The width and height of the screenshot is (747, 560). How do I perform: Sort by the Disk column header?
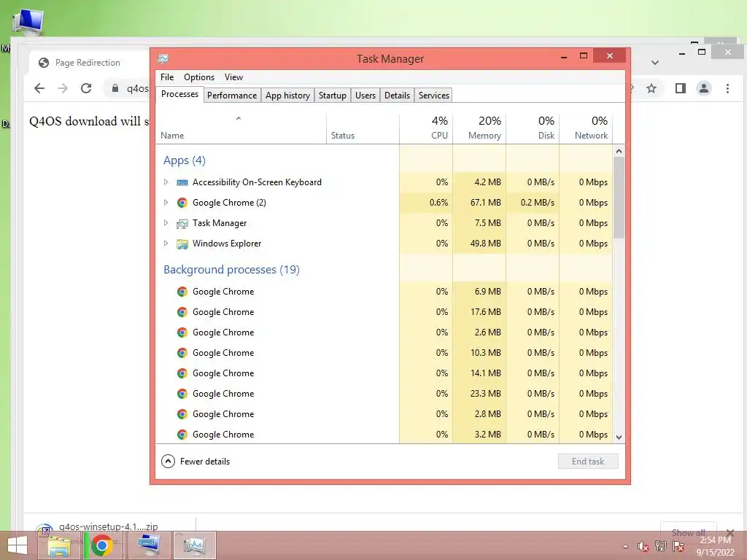point(533,128)
